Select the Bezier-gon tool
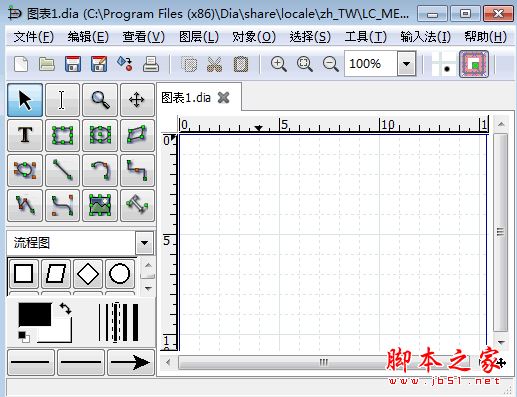 coord(25,170)
